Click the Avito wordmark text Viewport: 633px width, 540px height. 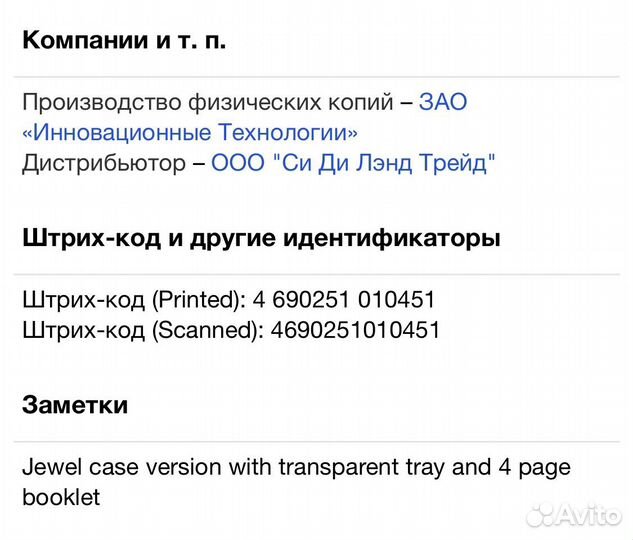pyautogui.click(x=588, y=516)
